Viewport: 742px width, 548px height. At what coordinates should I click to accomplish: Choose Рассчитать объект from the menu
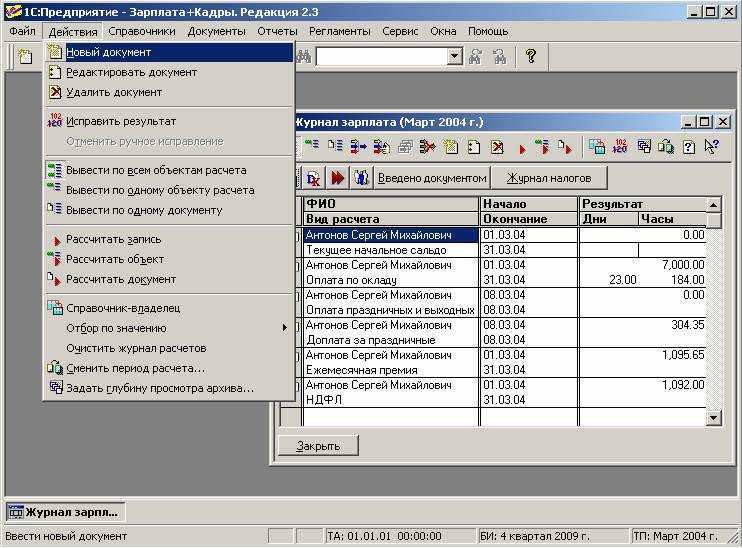(169, 259)
